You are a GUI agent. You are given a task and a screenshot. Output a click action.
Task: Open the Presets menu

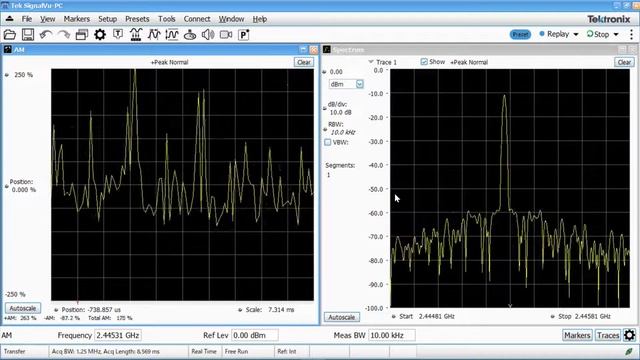(137, 19)
